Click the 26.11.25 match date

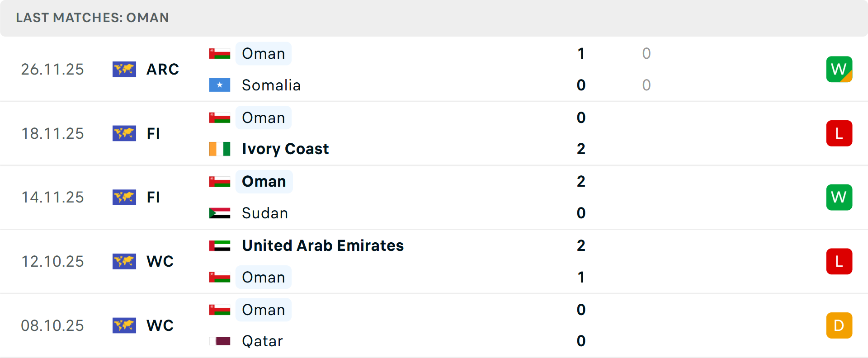[52, 69]
